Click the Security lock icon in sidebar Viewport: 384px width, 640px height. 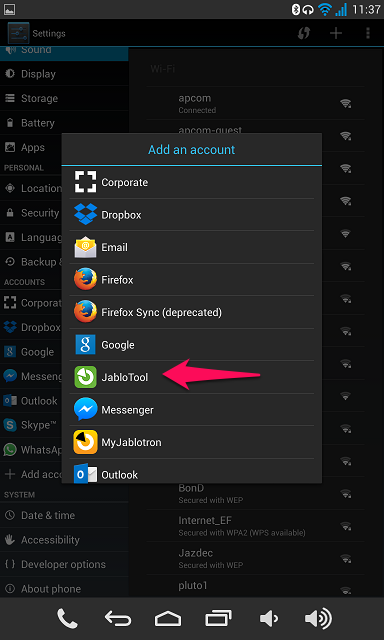[x=10, y=213]
